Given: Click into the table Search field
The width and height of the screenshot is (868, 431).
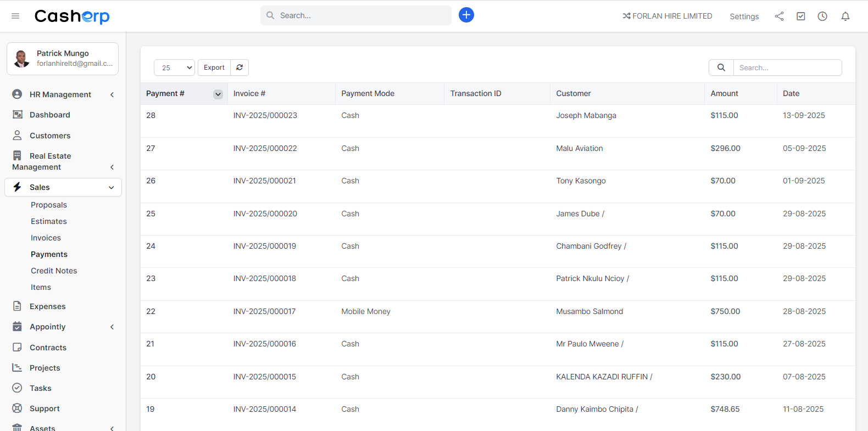Looking at the screenshot, I should (x=787, y=68).
